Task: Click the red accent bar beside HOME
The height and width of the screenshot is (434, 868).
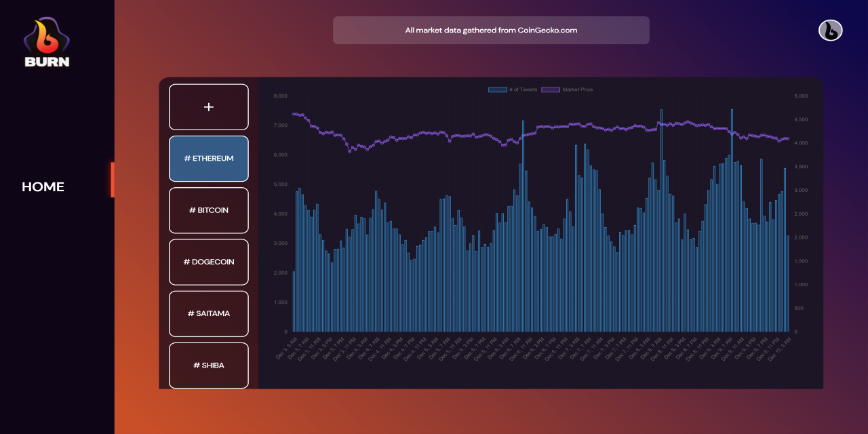Action: click(x=113, y=179)
